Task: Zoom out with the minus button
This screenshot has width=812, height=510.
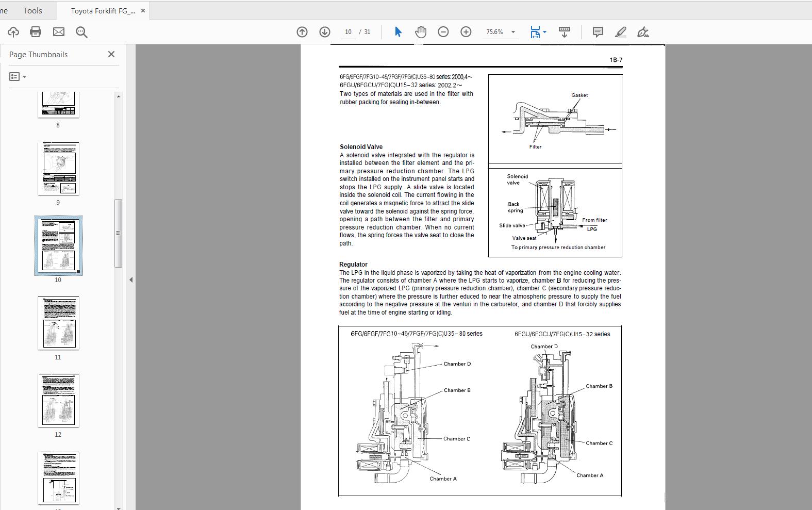Action: click(443, 32)
